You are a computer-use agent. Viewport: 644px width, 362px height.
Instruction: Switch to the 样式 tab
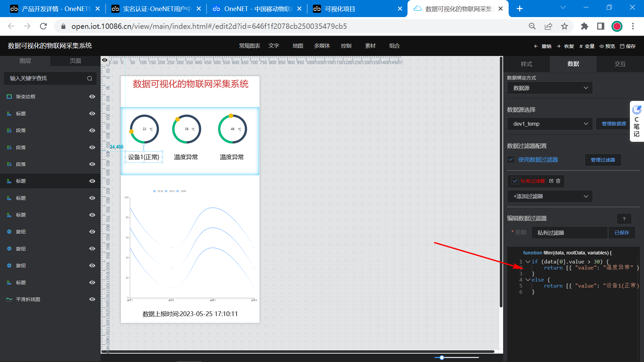point(526,64)
